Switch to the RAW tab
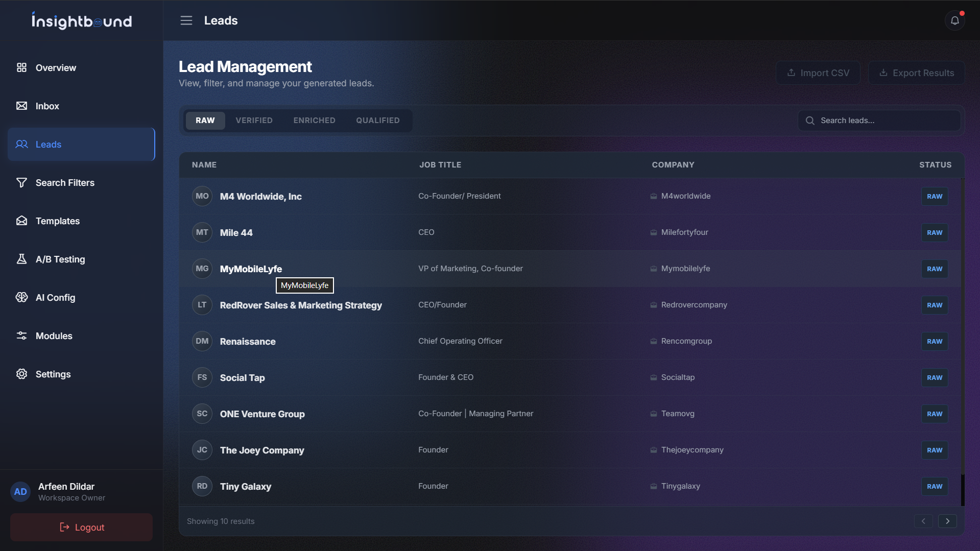The width and height of the screenshot is (980, 551). (205, 121)
